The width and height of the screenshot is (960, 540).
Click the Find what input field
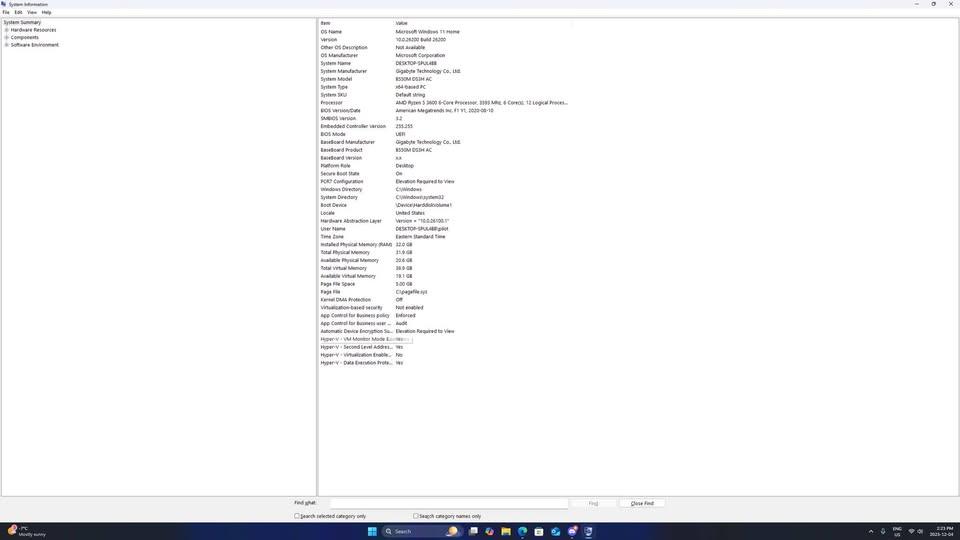449,503
